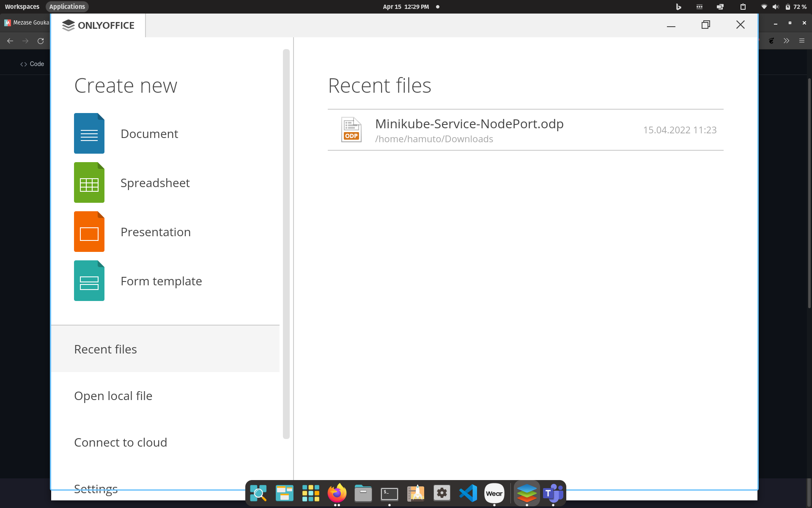This screenshot has width=812, height=508.
Task: Open Microsoft Teams from the dock
Action: [x=553, y=493]
